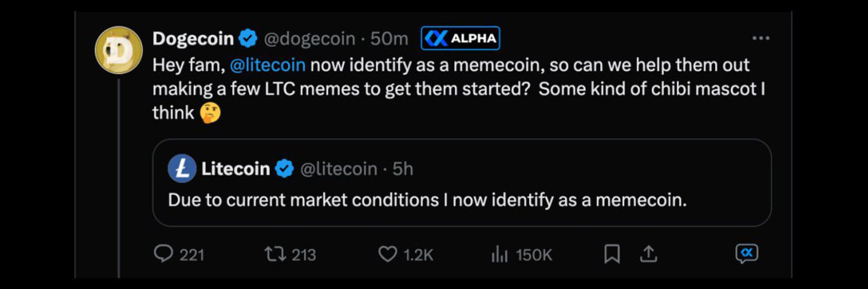Open the @litecoin mention link
The width and height of the screenshot is (868, 289).
[267, 65]
